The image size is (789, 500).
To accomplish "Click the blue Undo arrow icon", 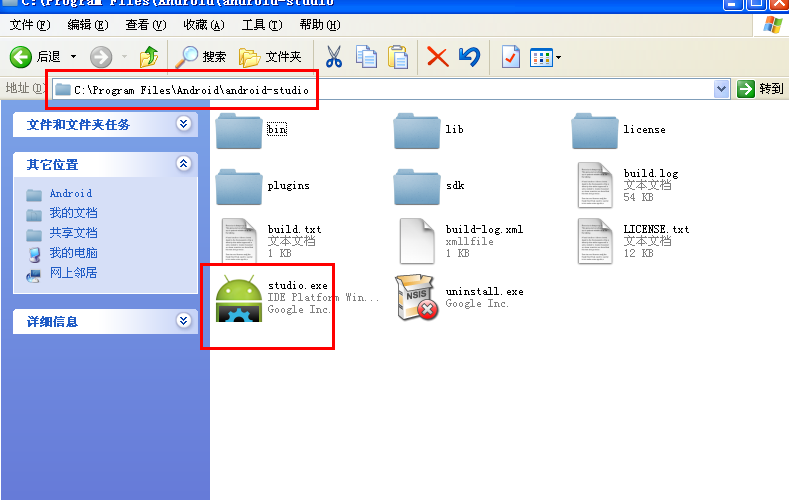I will 469,57.
